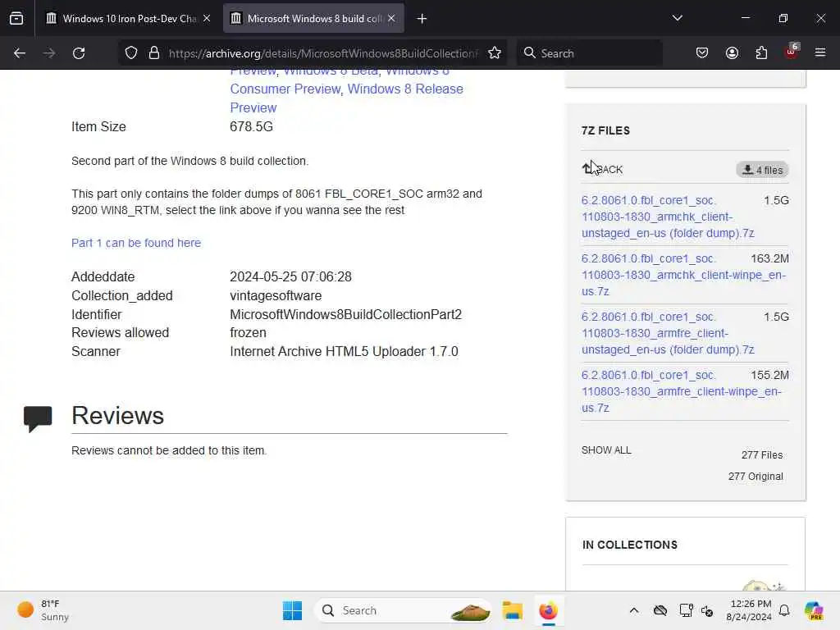Open the weather widget showing 81°F Sunny
This screenshot has width=840, height=630.
point(43,610)
